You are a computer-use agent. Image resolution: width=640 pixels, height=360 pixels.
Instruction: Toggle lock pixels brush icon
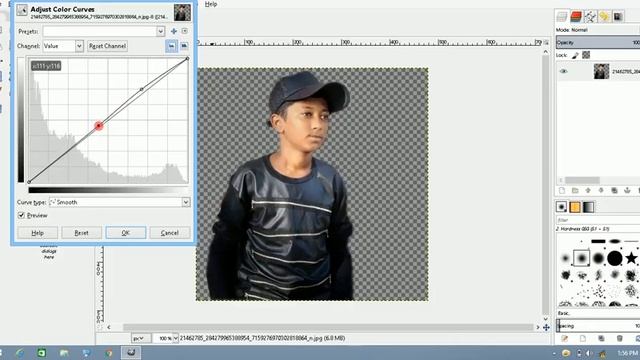[x=575, y=55]
